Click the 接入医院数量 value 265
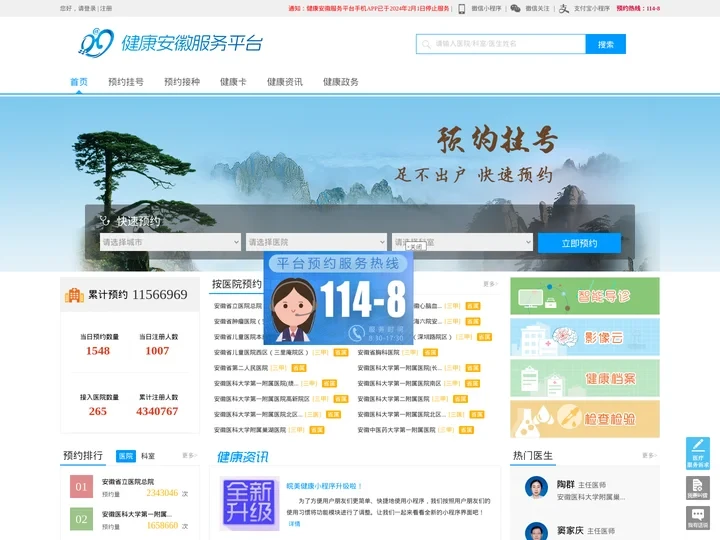 (x=98, y=411)
